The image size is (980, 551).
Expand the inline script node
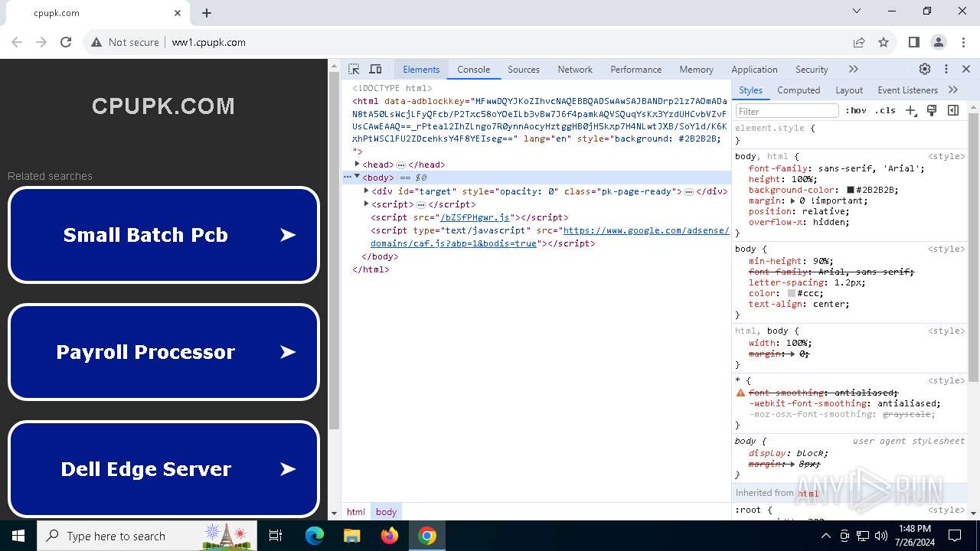[367, 204]
